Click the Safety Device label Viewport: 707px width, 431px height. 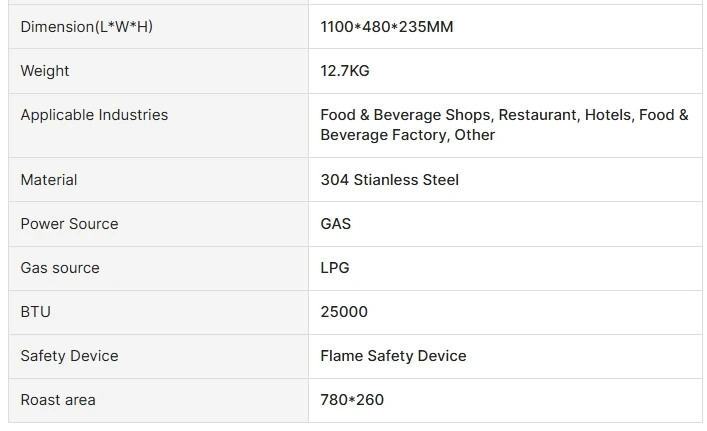pos(69,356)
